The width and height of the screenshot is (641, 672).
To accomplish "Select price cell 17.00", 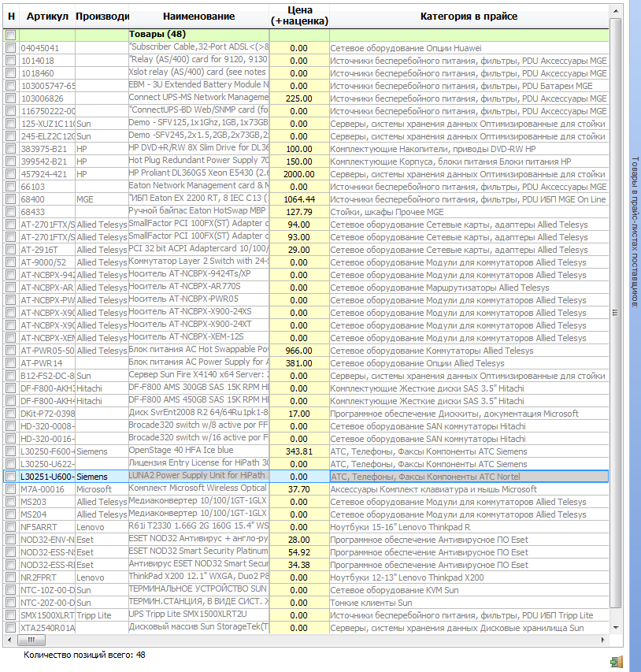I will click(299, 414).
